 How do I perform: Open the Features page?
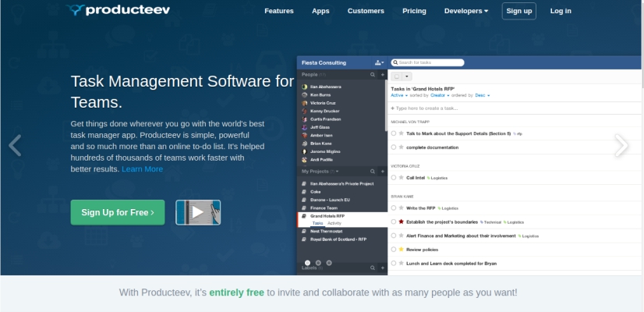[279, 11]
